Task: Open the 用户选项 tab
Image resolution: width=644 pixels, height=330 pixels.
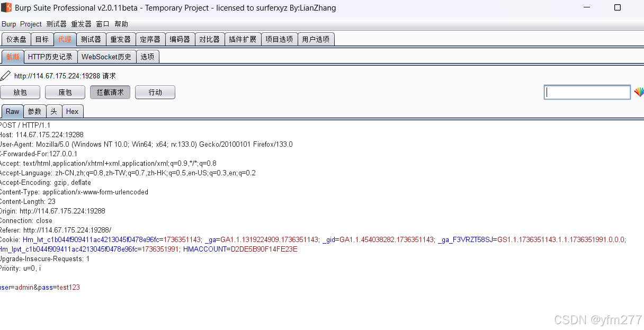Action: coord(316,39)
